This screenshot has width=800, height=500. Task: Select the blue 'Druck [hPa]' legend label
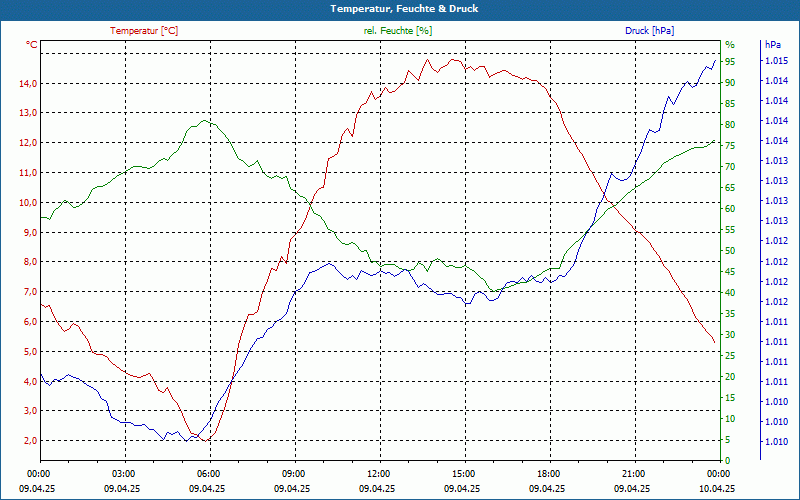point(649,31)
